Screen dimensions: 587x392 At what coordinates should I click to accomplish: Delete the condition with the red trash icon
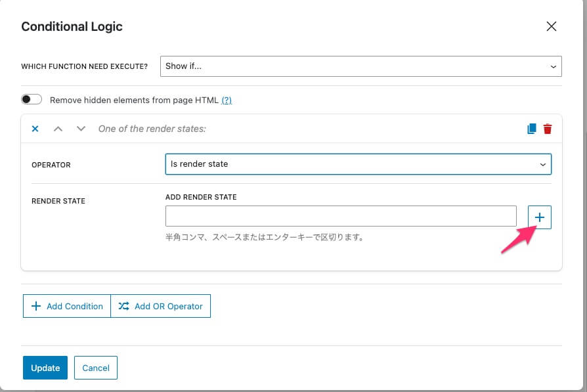(548, 129)
